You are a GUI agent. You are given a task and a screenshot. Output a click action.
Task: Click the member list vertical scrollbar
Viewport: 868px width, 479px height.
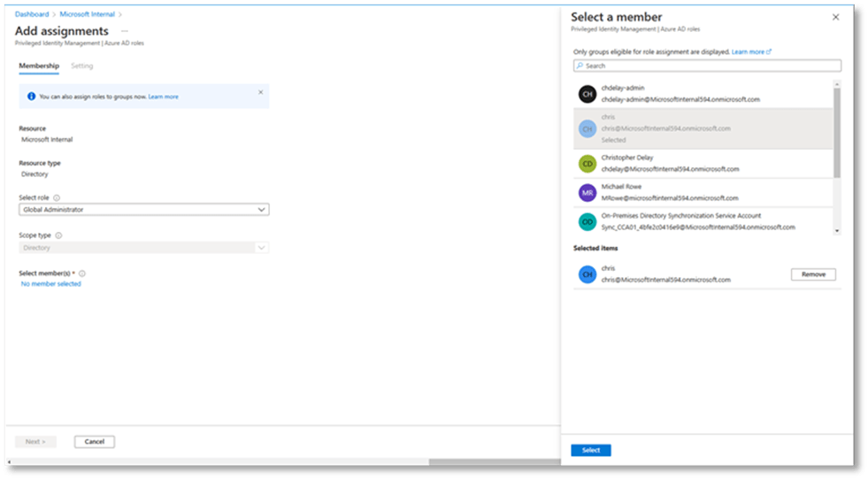837,133
